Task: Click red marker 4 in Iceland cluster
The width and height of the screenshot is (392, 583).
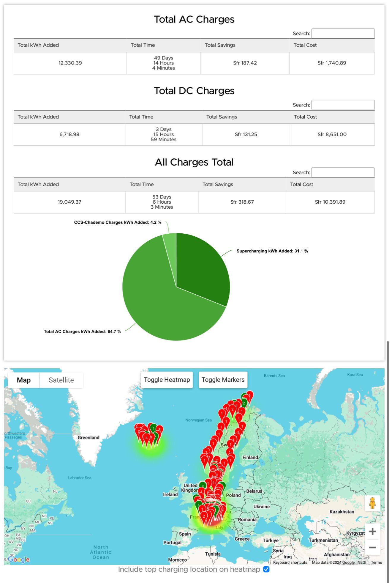Action: [146, 438]
